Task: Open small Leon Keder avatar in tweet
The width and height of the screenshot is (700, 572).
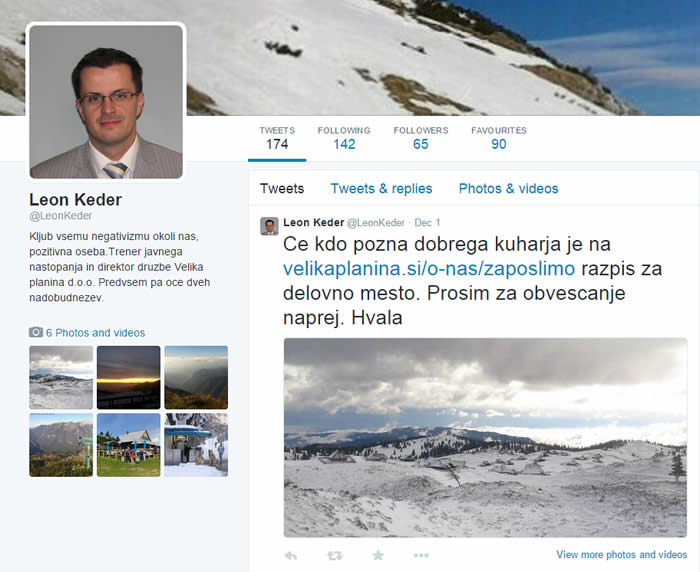Action: [269, 226]
